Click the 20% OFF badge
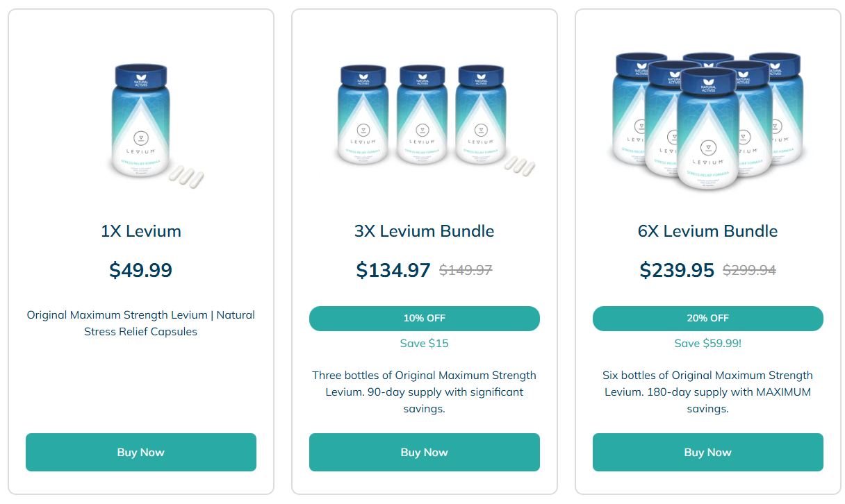 pyautogui.click(x=707, y=318)
